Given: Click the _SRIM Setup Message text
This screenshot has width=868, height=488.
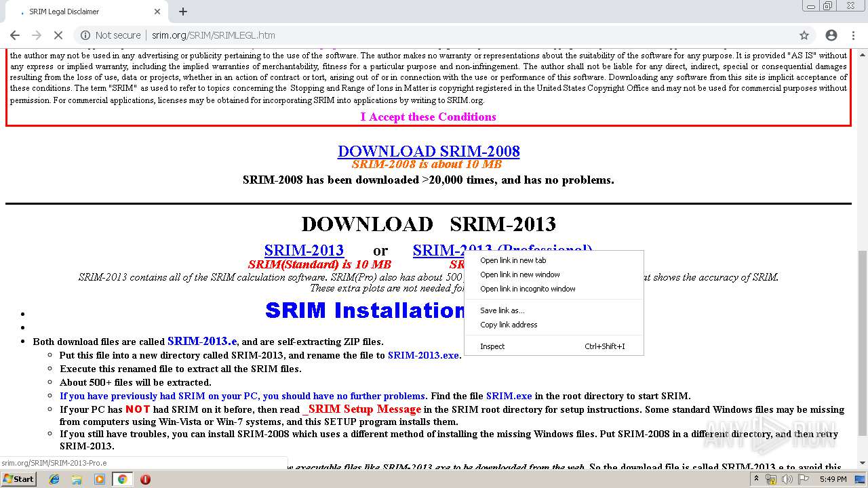Looking at the screenshot, I should (362, 409).
